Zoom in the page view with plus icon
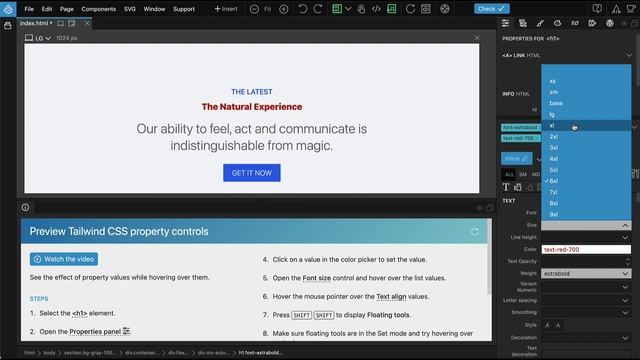The height and width of the screenshot is (360, 640). (x=283, y=9)
